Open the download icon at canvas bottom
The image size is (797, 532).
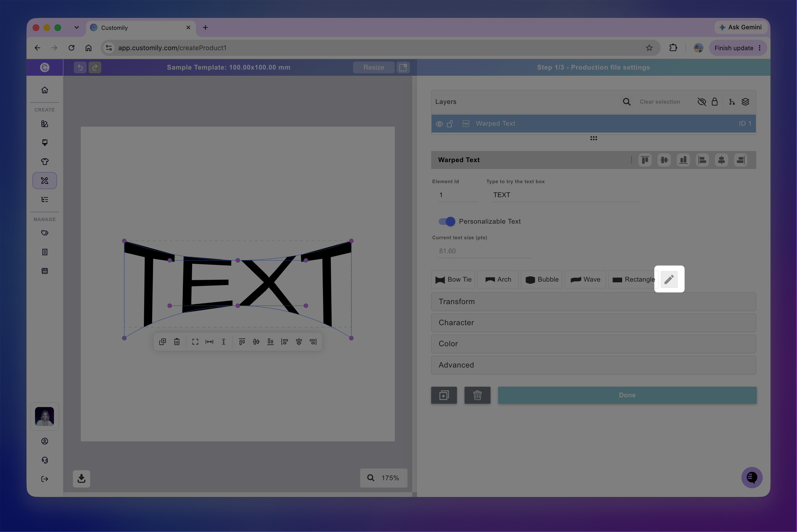[x=81, y=479]
